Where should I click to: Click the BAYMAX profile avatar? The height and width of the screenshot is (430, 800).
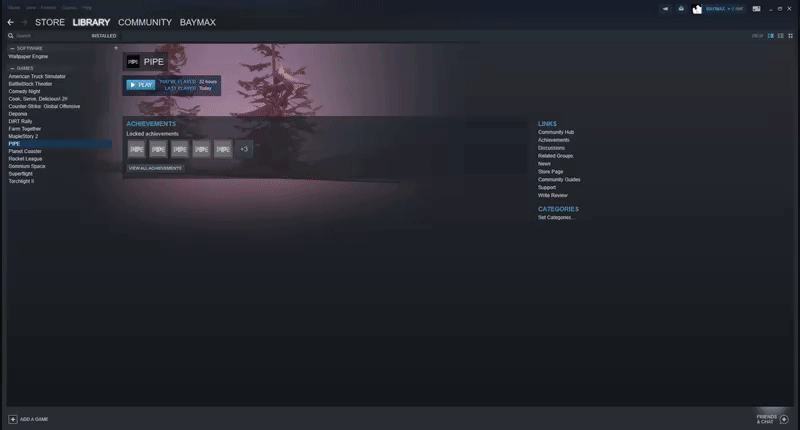tap(697, 9)
